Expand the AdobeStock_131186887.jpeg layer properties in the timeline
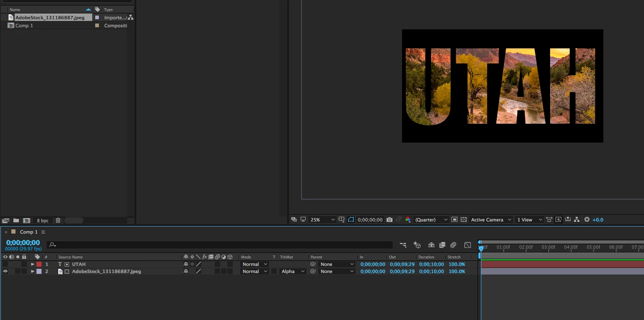Image resolution: width=644 pixels, height=320 pixels. [x=33, y=271]
